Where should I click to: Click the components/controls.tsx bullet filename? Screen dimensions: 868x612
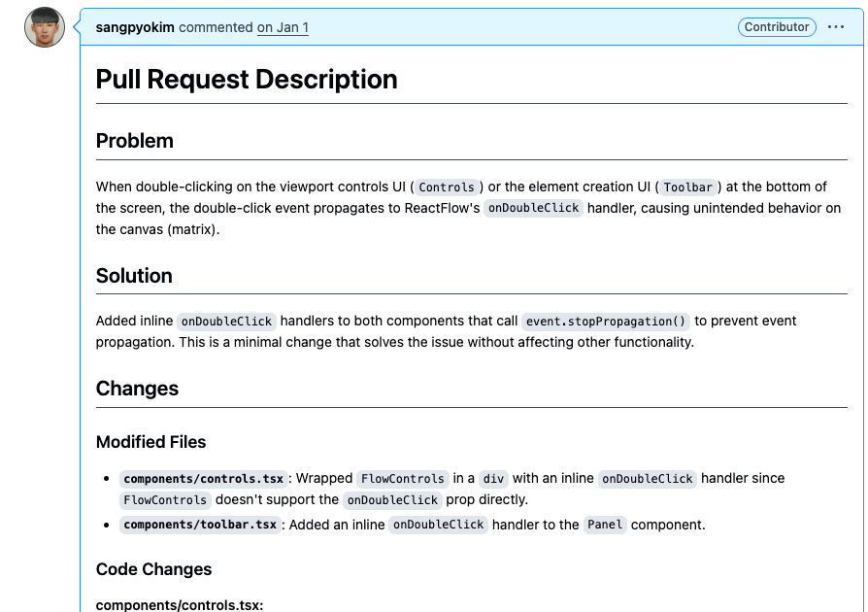click(204, 479)
